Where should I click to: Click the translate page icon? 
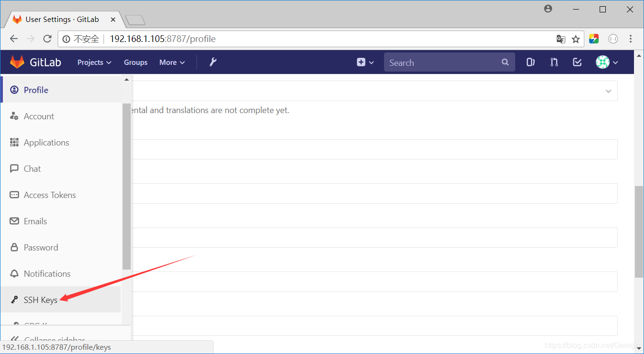pyautogui.click(x=561, y=39)
